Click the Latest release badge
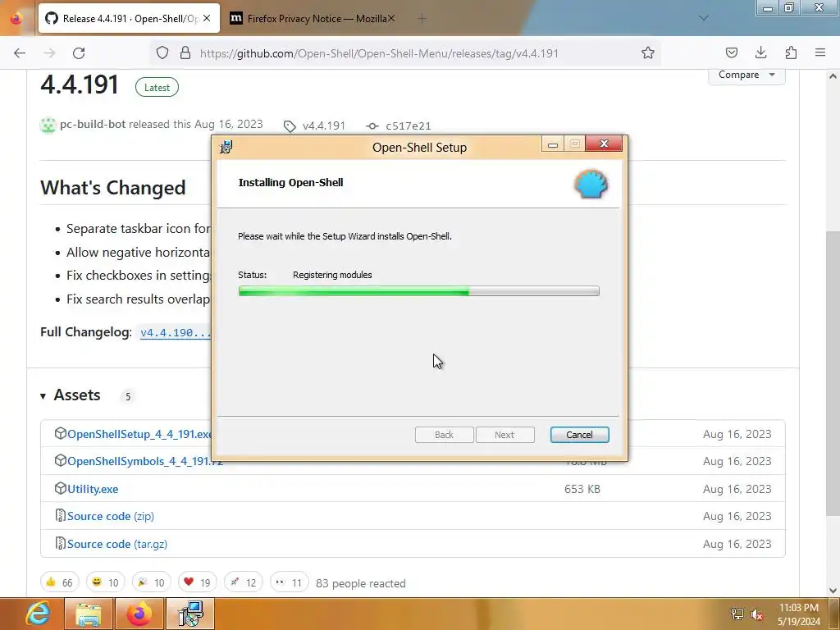The height and width of the screenshot is (630, 840). pyautogui.click(x=157, y=87)
